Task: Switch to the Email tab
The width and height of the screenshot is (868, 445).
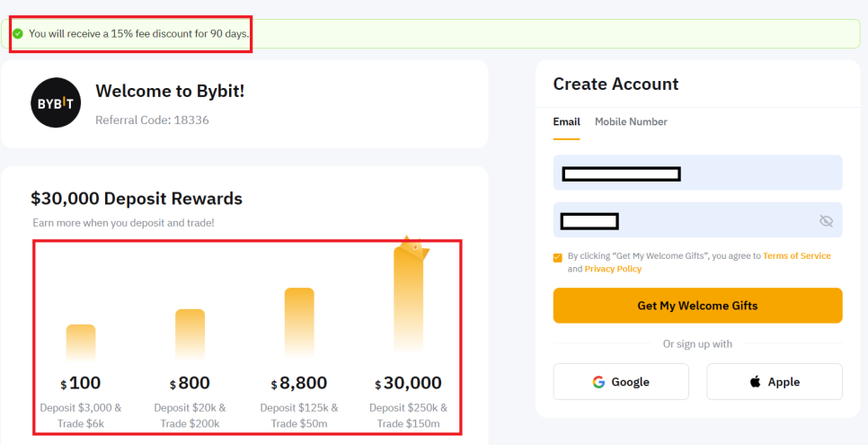Action: [566, 122]
